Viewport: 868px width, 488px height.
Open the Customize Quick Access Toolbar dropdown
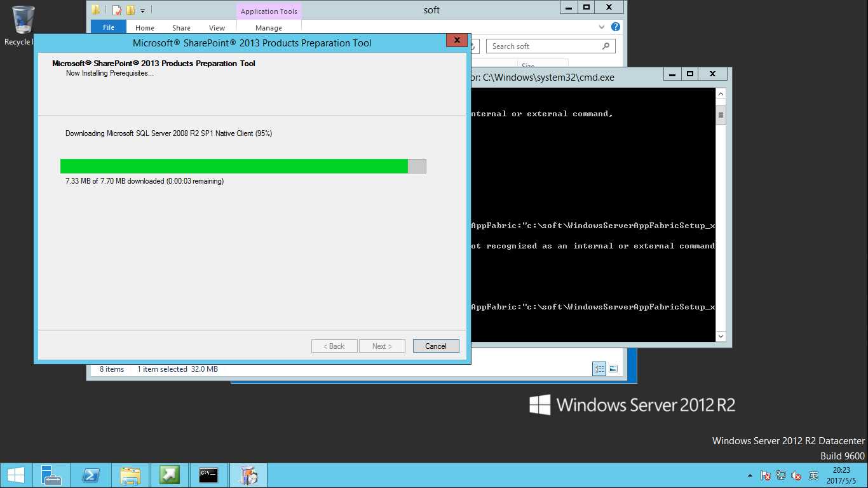[x=143, y=10]
